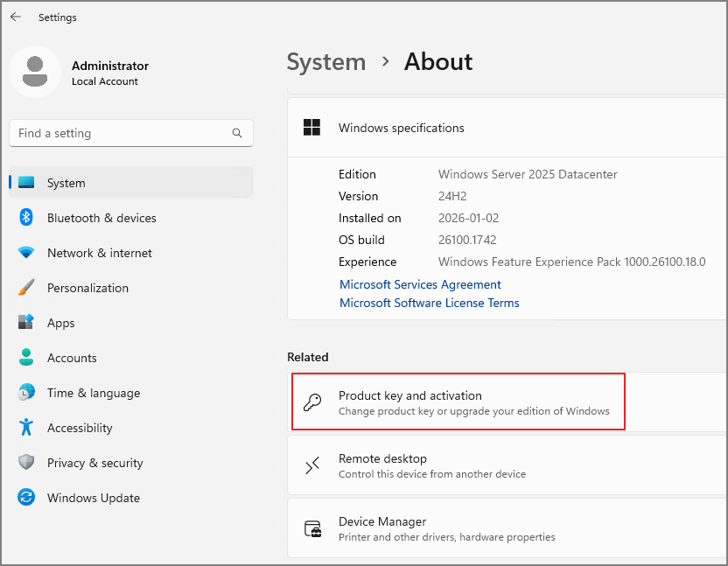Go to Network & internet
The height and width of the screenshot is (566, 728).
[x=131, y=253]
